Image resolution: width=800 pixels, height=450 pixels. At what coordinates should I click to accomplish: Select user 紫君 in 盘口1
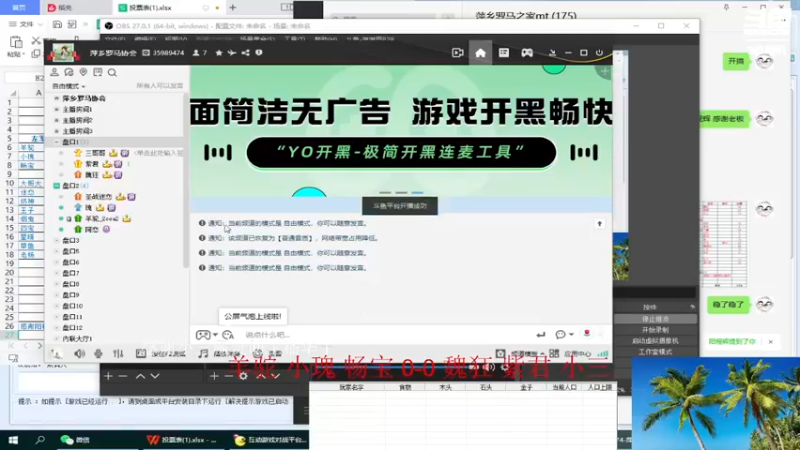(x=92, y=164)
